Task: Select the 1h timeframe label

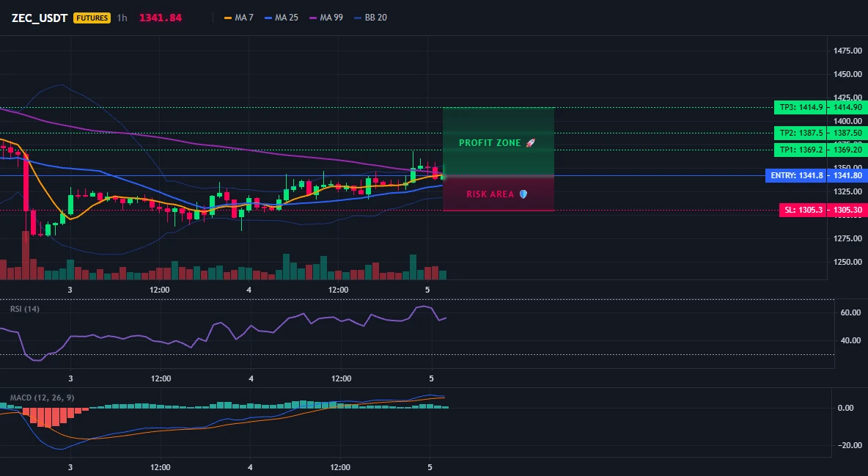Action: tap(122, 18)
